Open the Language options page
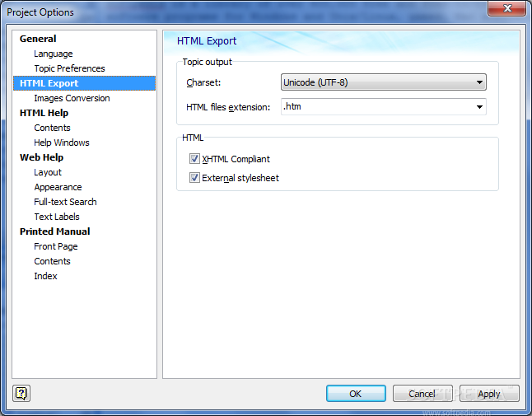Screen dimensions: 532x416 pyautogui.click(x=54, y=54)
